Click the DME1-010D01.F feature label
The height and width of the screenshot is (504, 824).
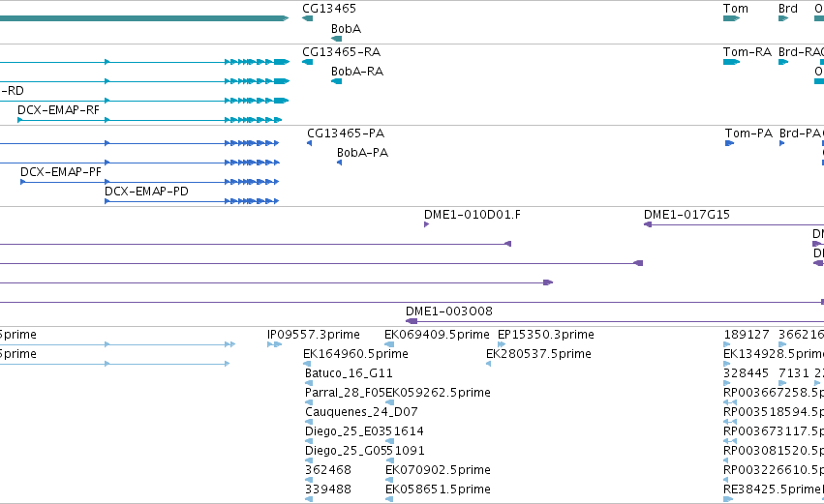pyautogui.click(x=472, y=215)
